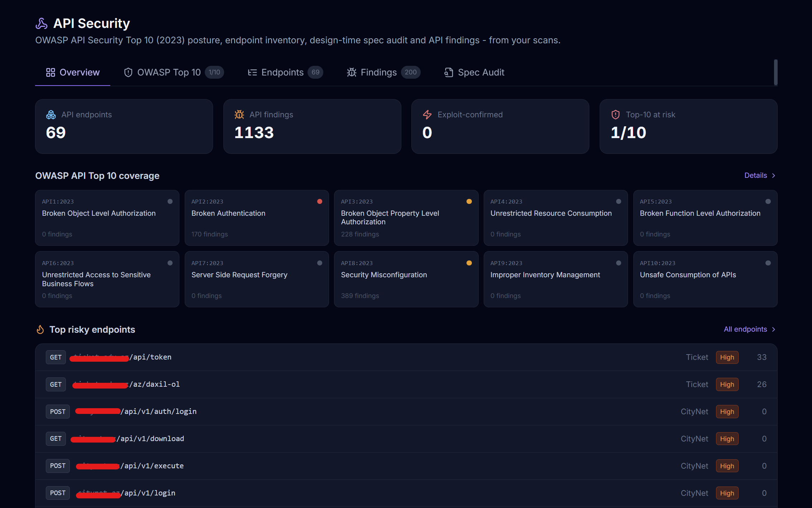The image size is (812, 508).
Task: Click the chevron next to Details
Action: (774, 176)
